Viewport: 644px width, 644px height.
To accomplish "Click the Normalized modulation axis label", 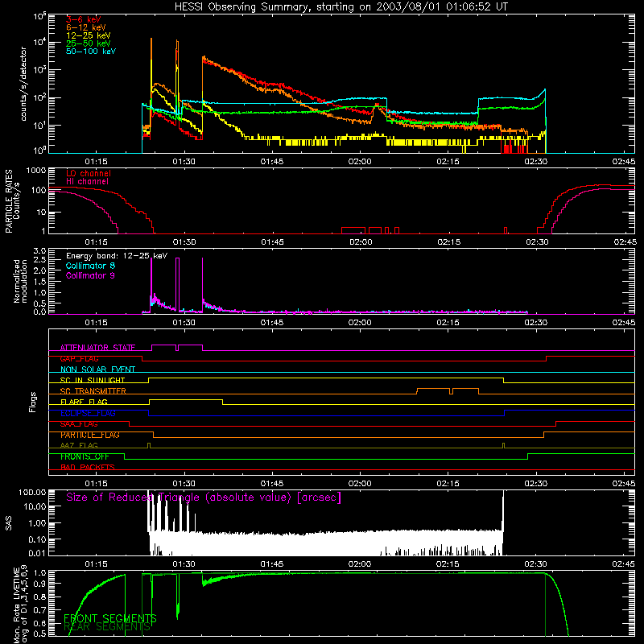I will pos(20,281).
